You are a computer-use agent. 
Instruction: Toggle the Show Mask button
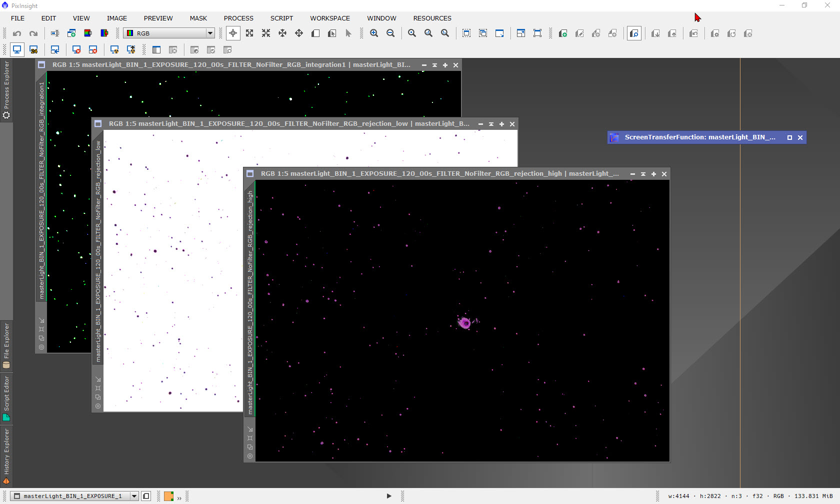(x=634, y=33)
